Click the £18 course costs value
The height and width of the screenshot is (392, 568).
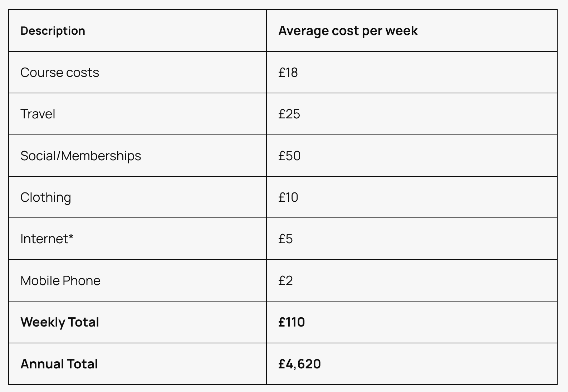pos(288,73)
